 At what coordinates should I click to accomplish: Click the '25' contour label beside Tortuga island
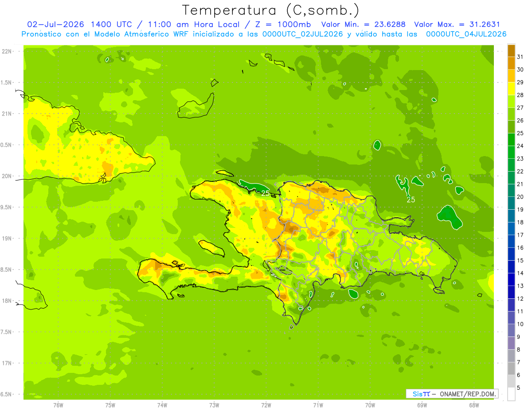pyautogui.click(x=265, y=193)
